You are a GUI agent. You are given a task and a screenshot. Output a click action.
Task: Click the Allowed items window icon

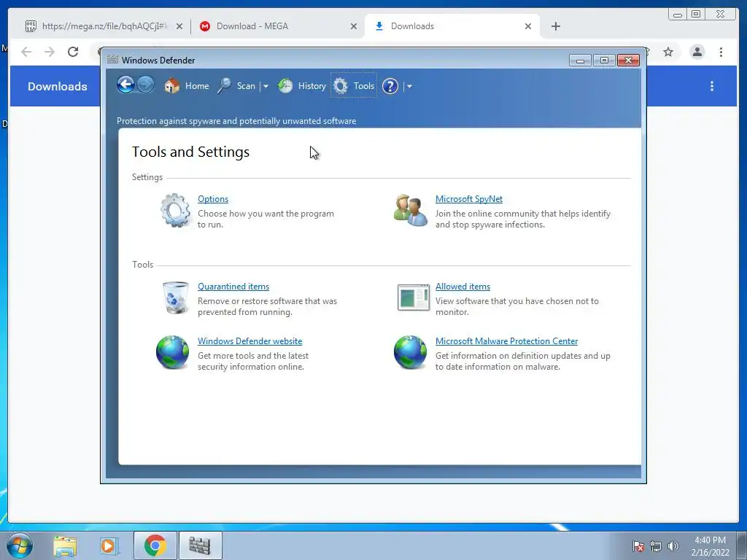413,297
